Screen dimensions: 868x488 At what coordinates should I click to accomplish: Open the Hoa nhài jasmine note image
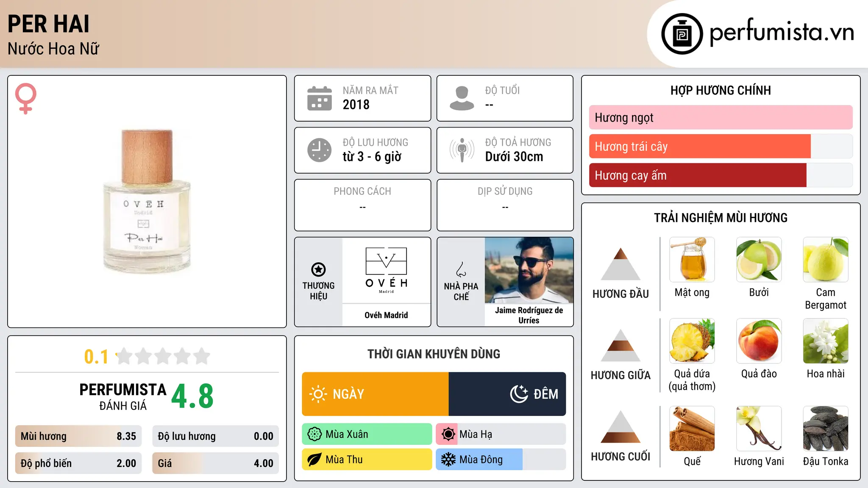(x=826, y=341)
